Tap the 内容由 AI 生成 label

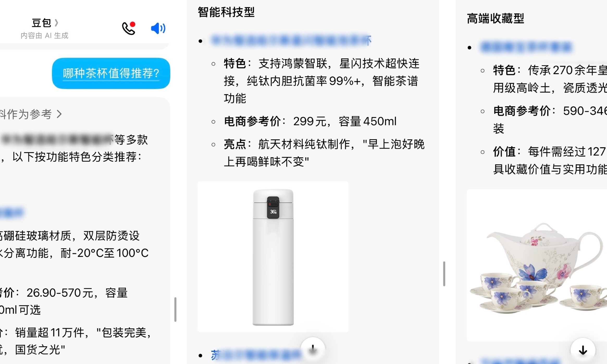point(44,36)
